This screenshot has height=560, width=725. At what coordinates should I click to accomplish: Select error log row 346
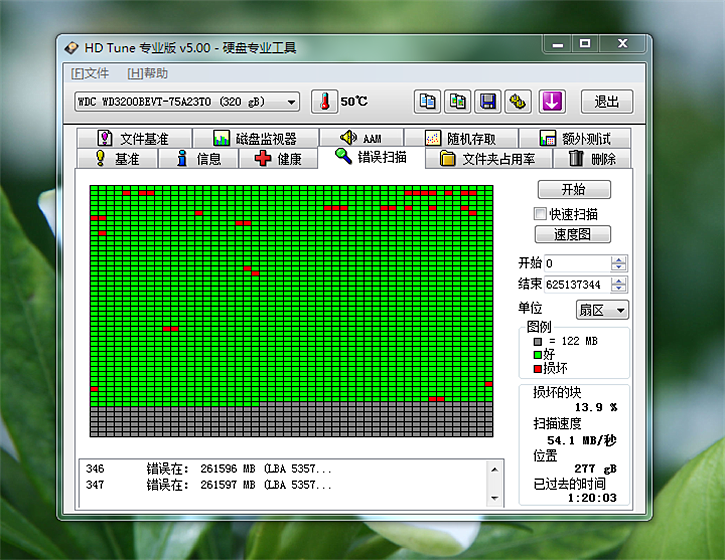pyautogui.click(x=284, y=469)
